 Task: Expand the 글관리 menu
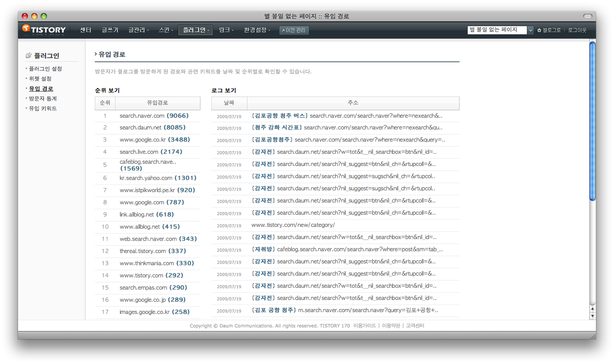pos(138,30)
